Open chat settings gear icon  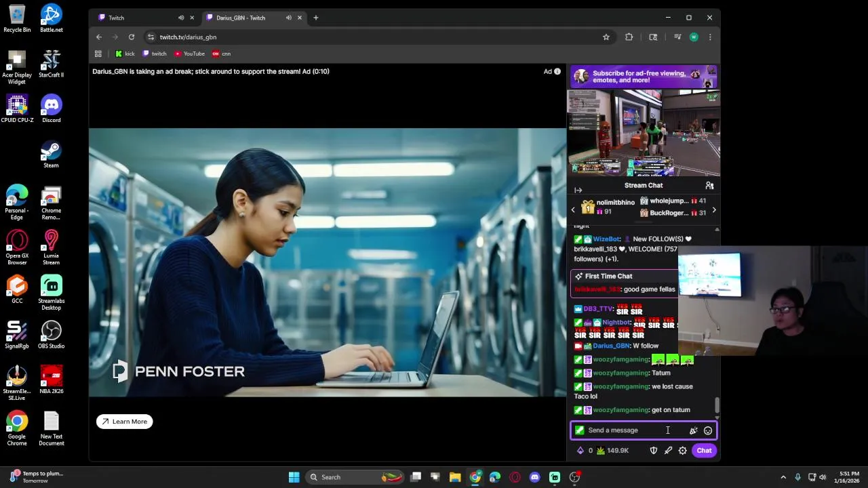(683, 451)
